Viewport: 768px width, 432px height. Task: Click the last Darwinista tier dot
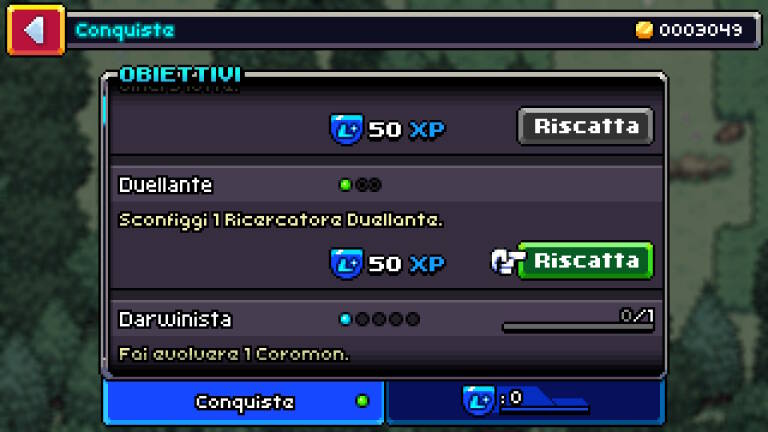(x=413, y=319)
